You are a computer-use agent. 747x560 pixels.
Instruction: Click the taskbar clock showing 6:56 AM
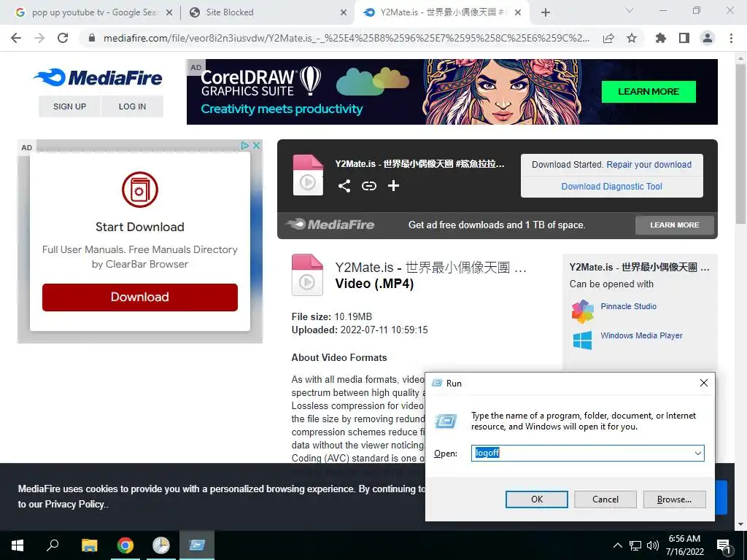(684, 545)
